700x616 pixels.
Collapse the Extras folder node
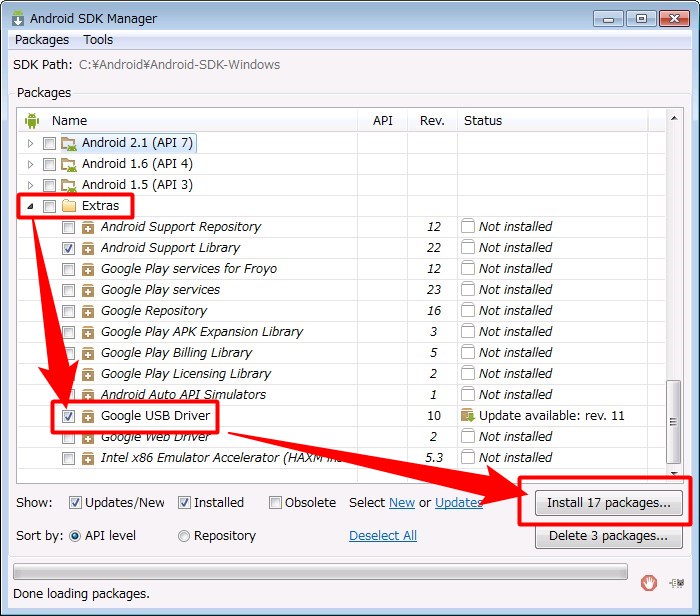[x=30, y=206]
